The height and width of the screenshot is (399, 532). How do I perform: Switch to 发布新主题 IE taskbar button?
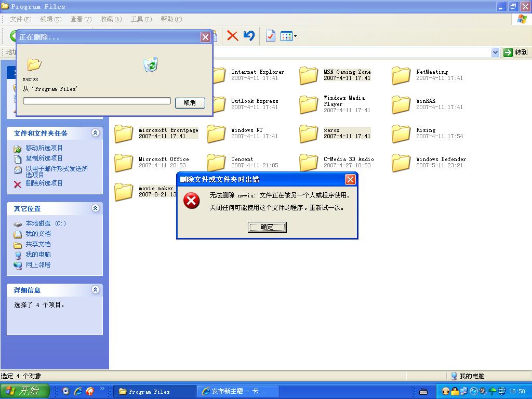coord(238,392)
